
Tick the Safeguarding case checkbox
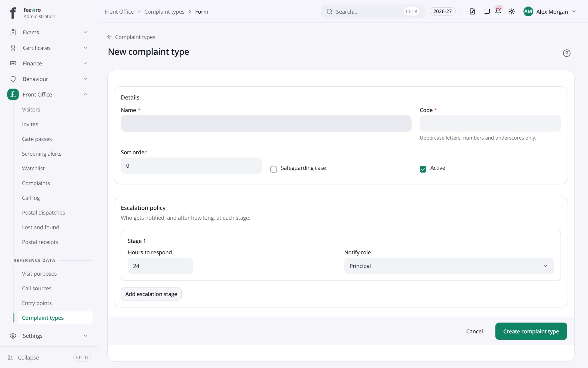(274, 169)
